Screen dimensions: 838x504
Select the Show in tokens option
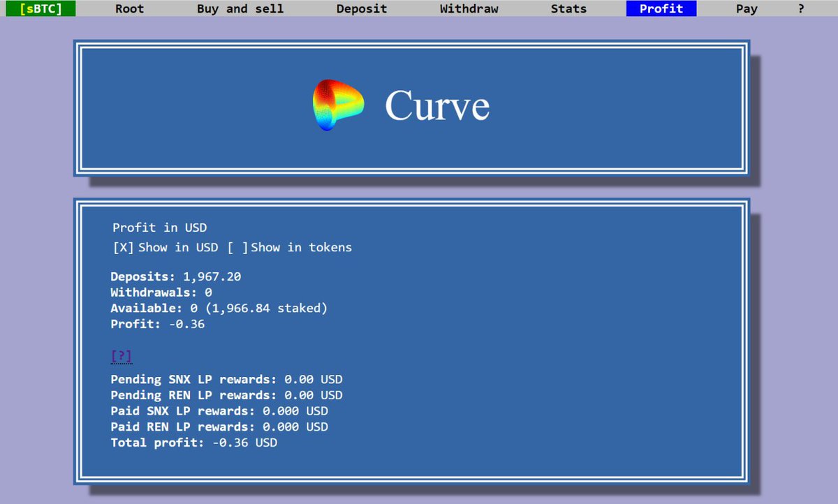[x=290, y=247]
